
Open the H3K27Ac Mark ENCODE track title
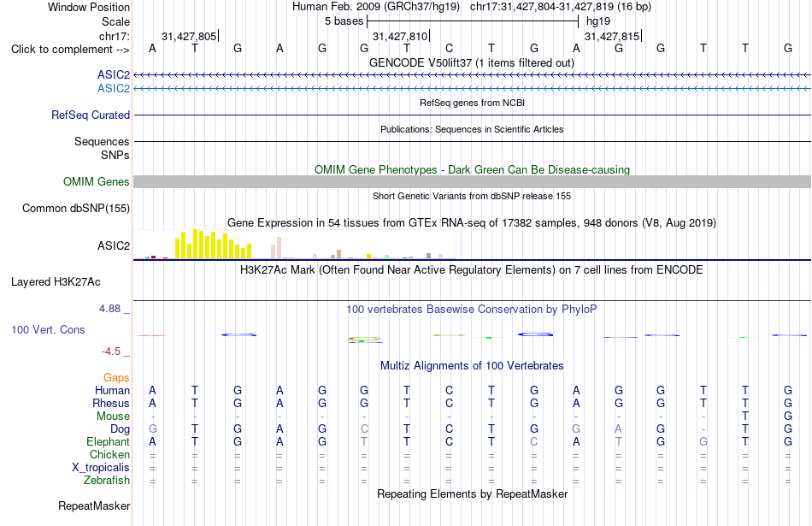click(471, 270)
